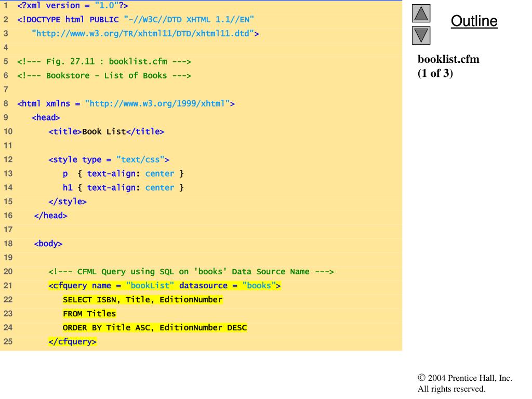Click comment 'Fig. 27.11 : booklist.cfm'

[104, 61]
